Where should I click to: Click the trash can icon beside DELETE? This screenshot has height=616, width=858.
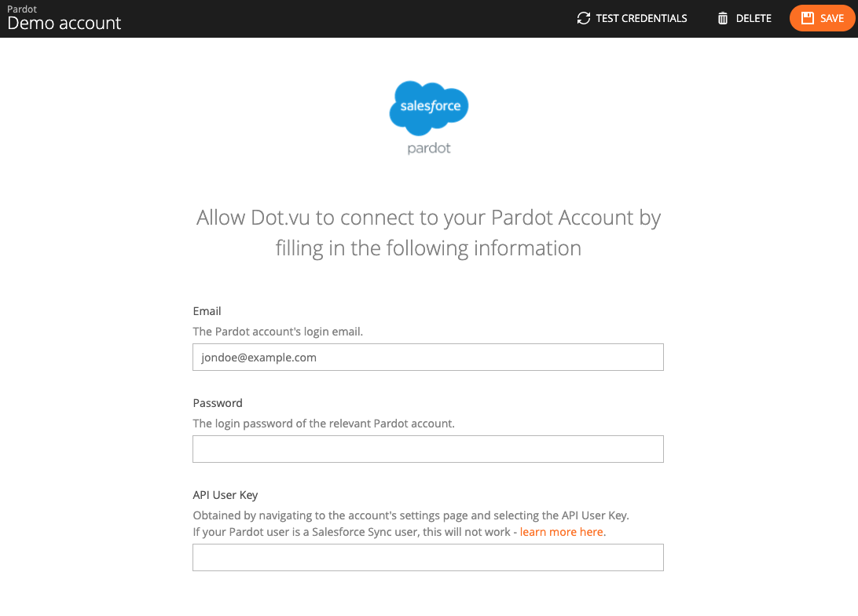[723, 17]
